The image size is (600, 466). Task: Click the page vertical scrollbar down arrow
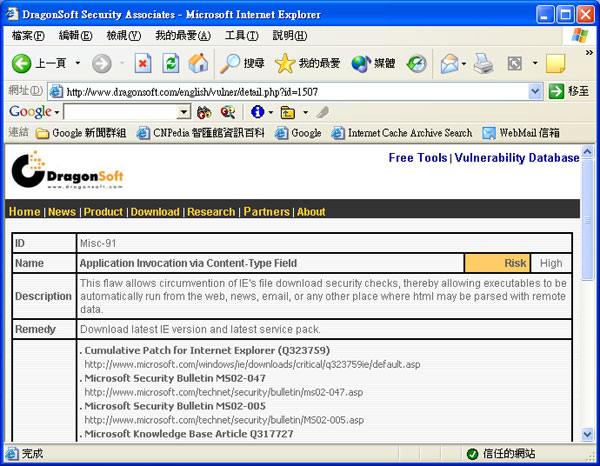click(587, 435)
